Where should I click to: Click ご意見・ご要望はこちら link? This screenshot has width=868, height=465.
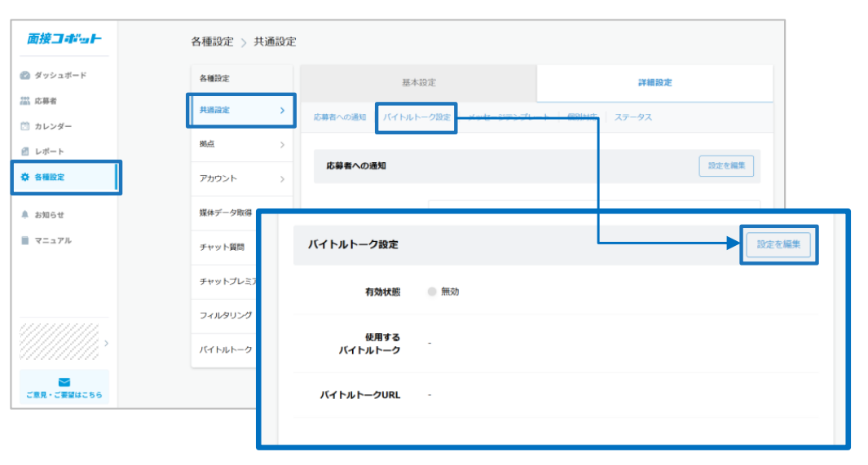(64, 395)
